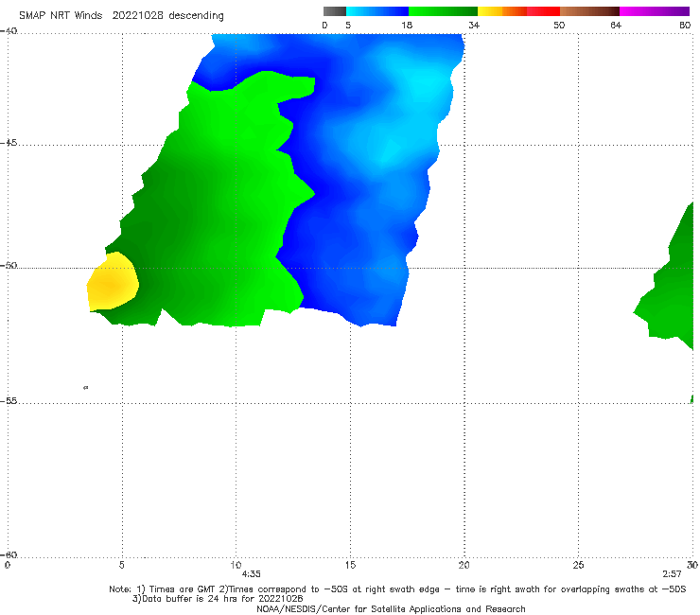Click the latitude axis label '-60'

(x=9, y=554)
